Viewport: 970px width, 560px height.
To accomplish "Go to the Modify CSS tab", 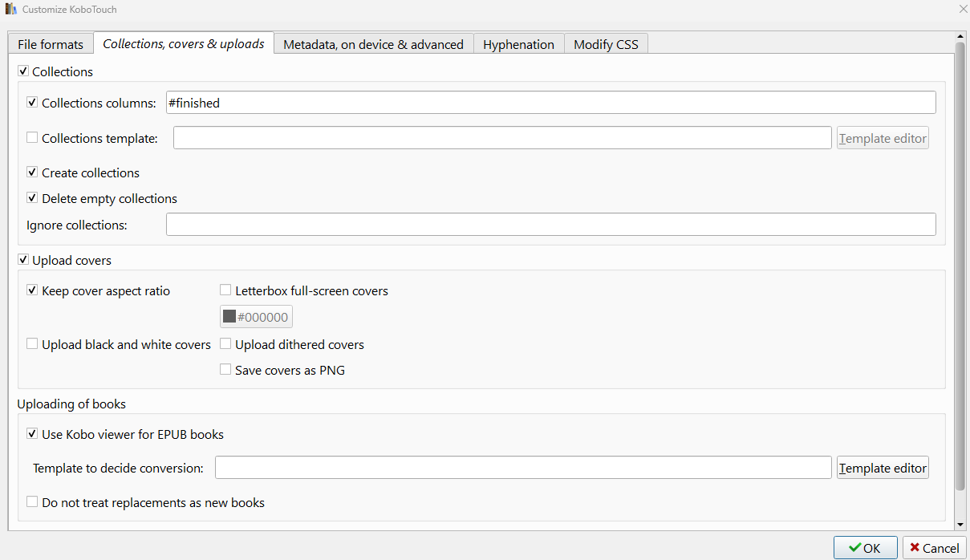I will pos(606,44).
